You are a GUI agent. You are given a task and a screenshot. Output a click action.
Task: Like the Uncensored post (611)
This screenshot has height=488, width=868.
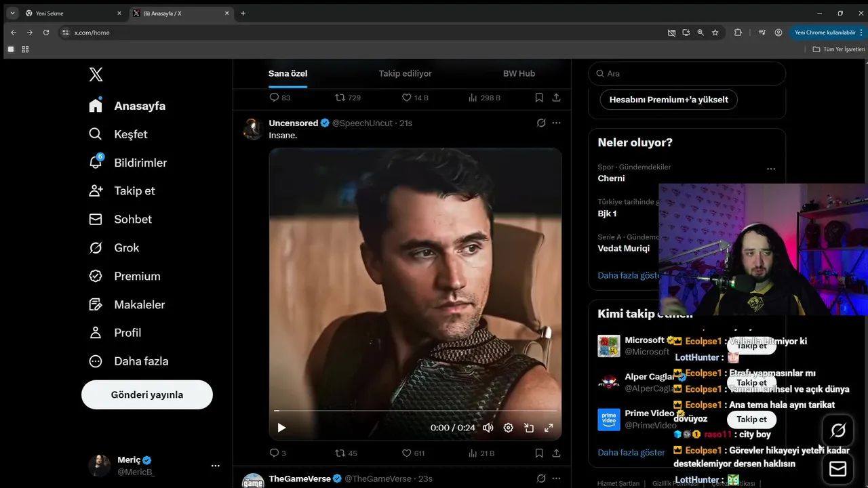point(413,453)
